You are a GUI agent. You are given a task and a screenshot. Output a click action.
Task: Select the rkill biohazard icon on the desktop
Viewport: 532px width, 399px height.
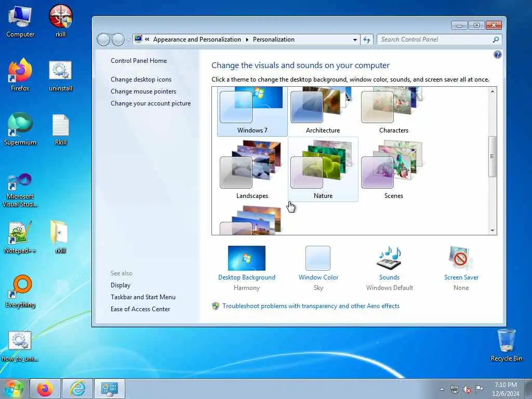[60, 21]
